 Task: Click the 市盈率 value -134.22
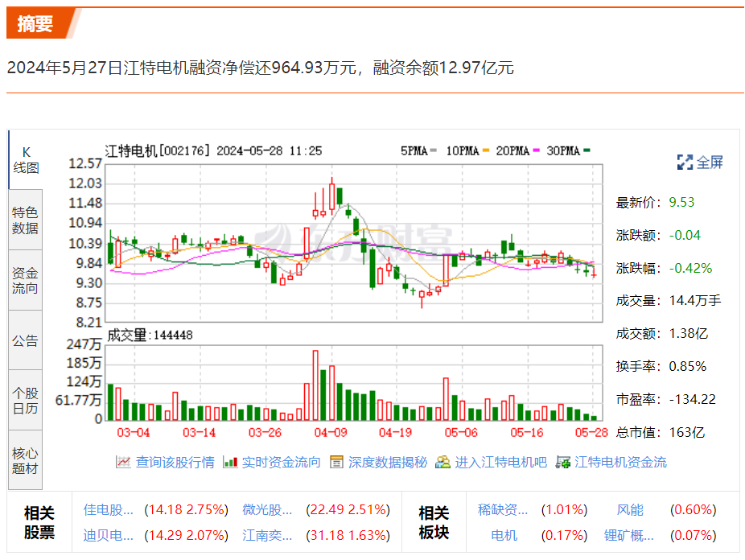pyautogui.click(x=692, y=399)
